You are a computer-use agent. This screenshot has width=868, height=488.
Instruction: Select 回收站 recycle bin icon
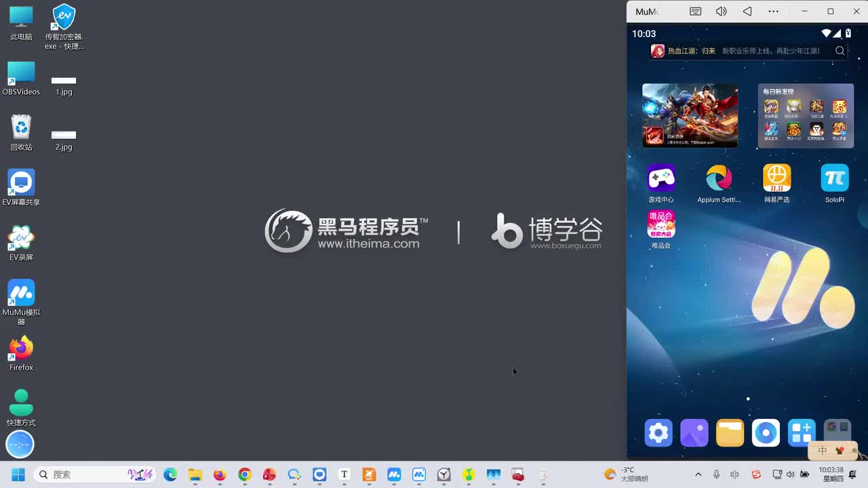tap(21, 133)
